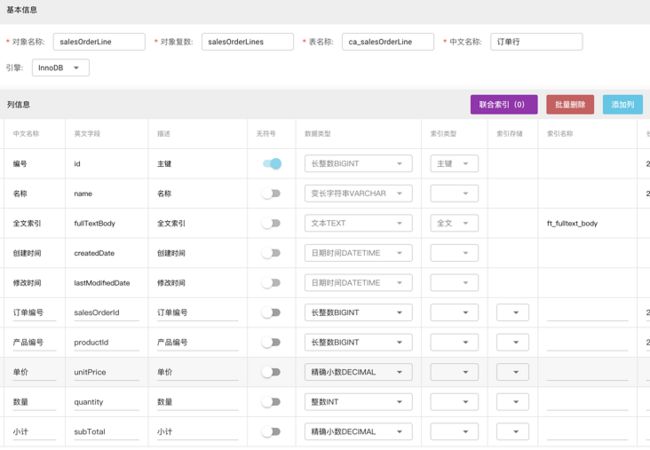Open DECIMAL type dropdown for unitPrice row

click(x=358, y=372)
